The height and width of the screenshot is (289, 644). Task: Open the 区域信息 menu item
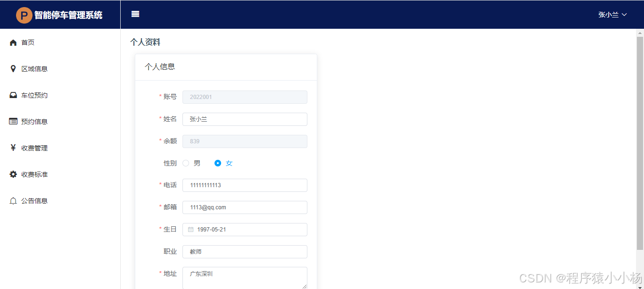60,69
